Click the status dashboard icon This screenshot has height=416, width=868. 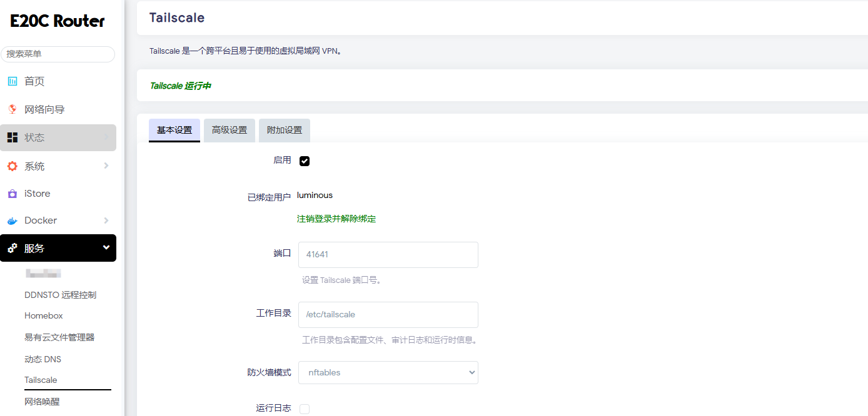(x=13, y=137)
